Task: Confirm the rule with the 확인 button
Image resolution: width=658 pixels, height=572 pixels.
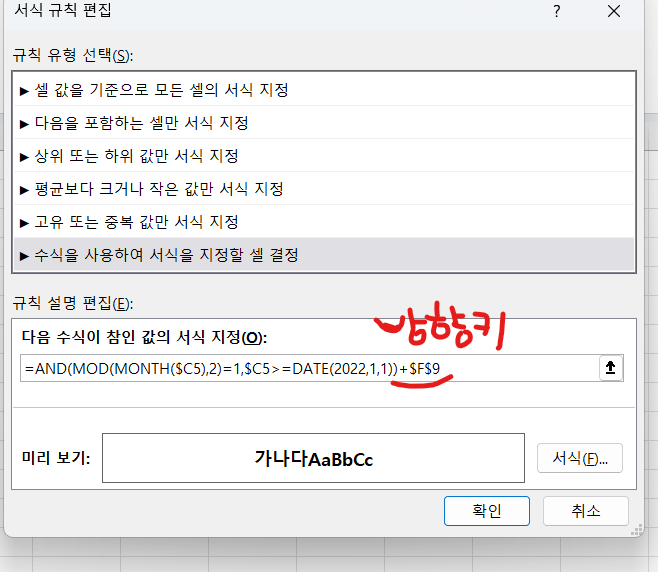Action: point(485,510)
